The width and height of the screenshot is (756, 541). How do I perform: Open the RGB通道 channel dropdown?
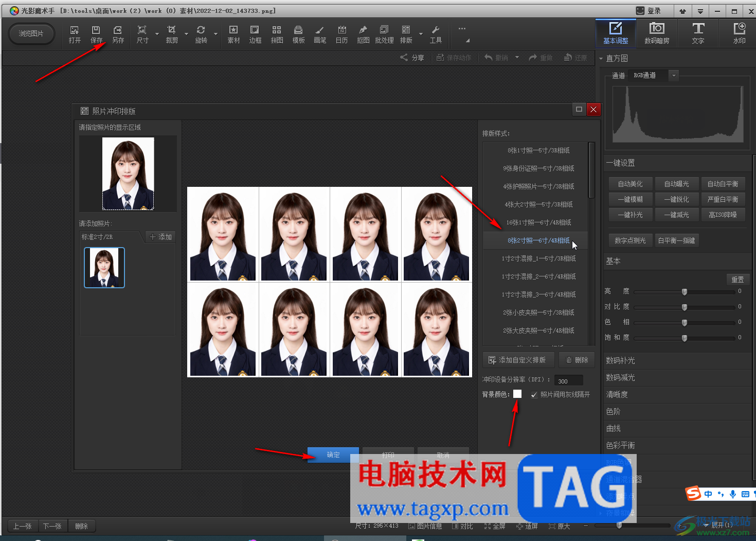click(673, 76)
